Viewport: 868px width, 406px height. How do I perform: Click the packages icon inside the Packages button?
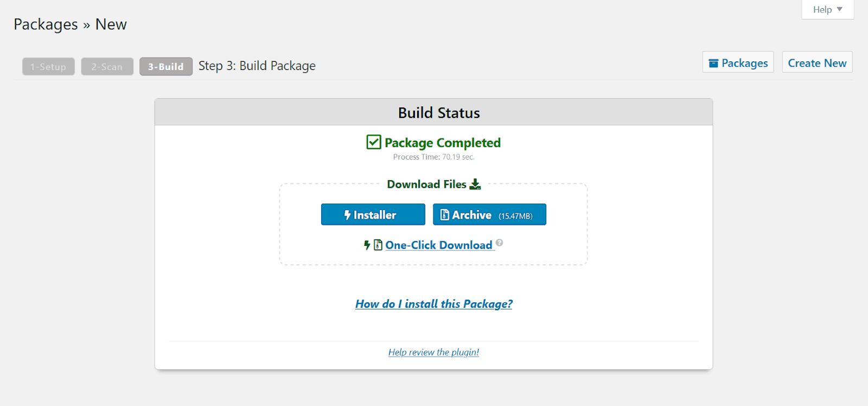coord(713,62)
